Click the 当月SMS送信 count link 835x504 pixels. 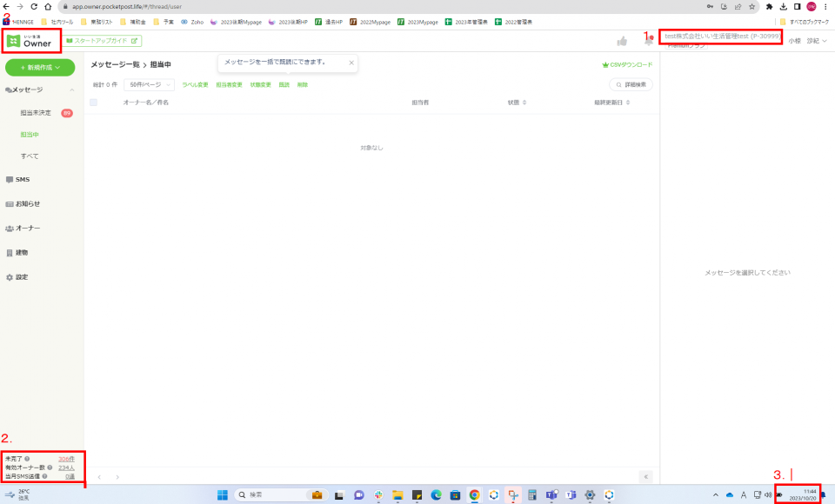point(70,476)
